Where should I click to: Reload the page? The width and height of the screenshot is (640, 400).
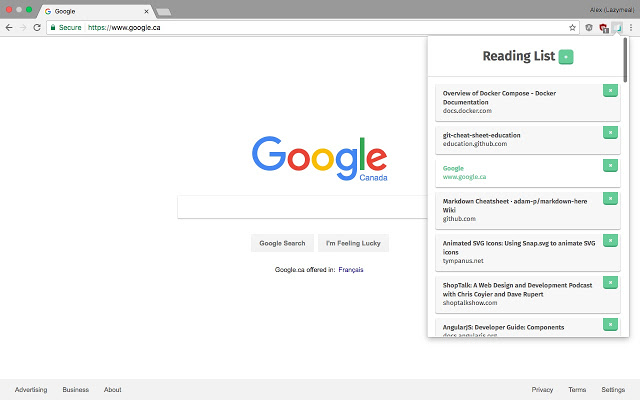(37, 28)
